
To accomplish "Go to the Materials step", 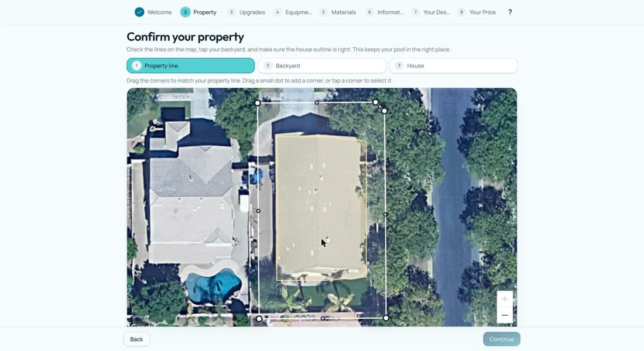I will pos(338,12).
